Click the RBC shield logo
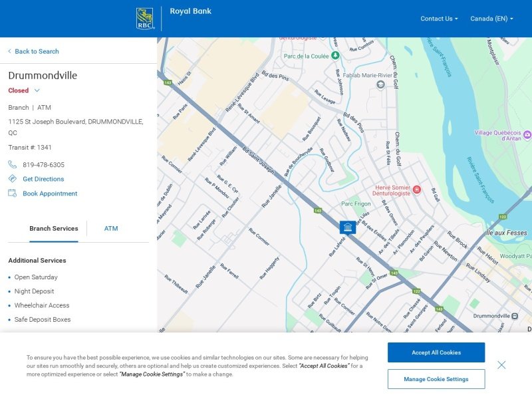532x399 pixels. [x=145, y=19]
